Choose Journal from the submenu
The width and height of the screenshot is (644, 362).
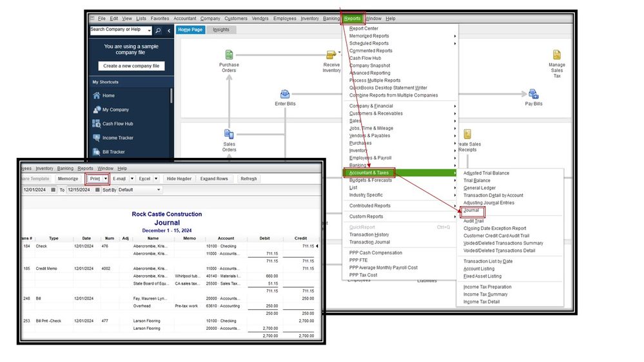[x=471, y=210]
